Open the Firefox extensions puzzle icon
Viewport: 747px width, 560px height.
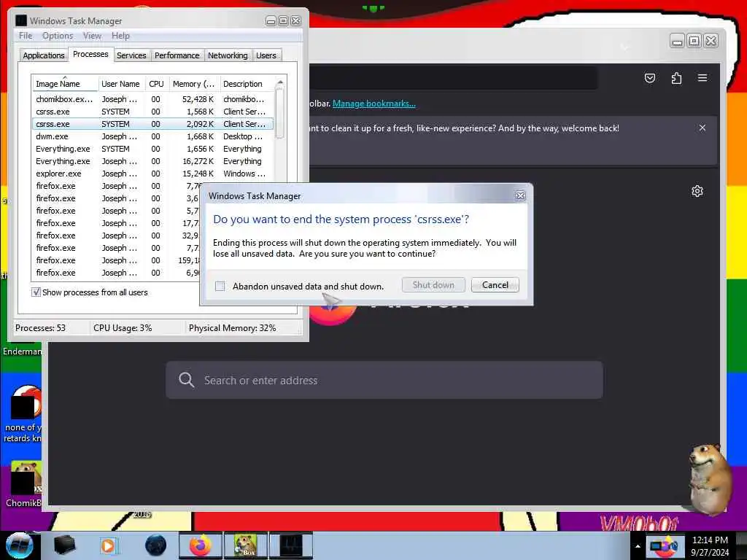point(676,78)
